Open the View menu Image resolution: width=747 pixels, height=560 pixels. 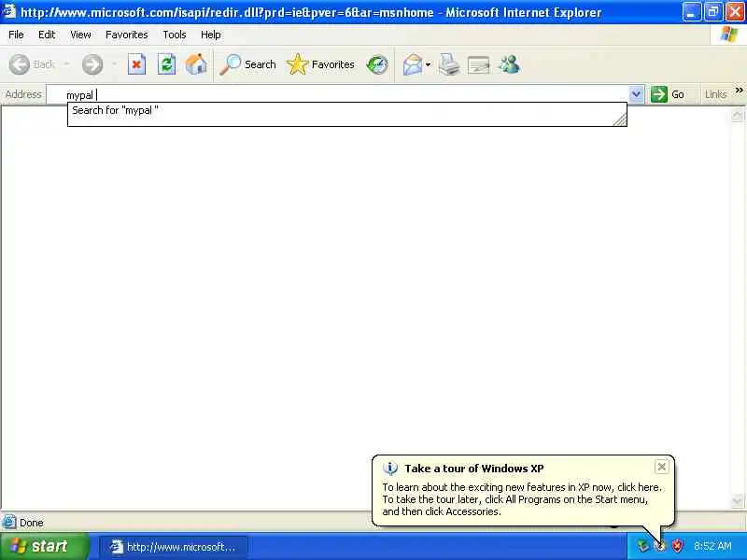[80, 35]
